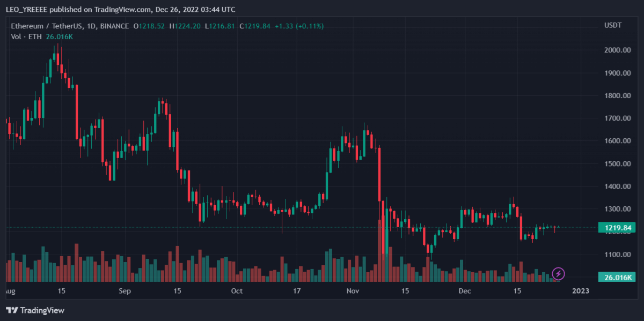The image size is (644, 321).
Task: Click the 2000.00 price axis label
Action: [x=617, y=50]
